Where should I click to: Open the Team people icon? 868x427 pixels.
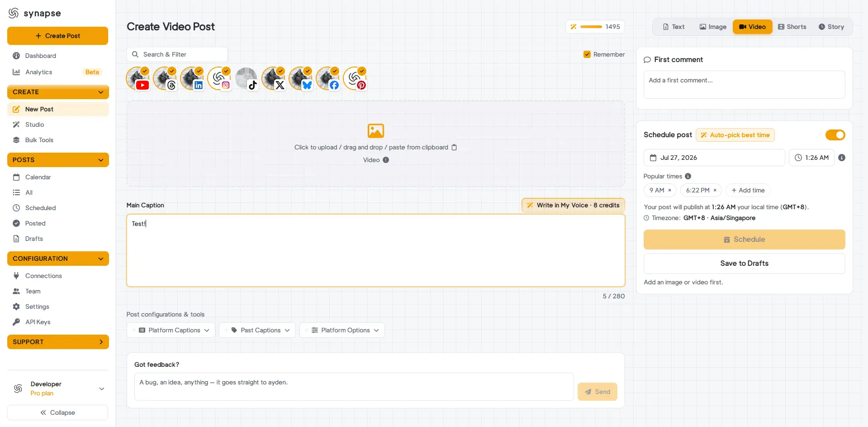16,291
